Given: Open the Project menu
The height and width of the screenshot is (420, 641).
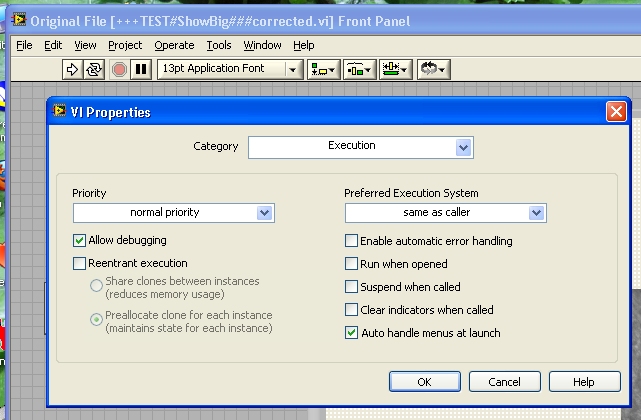Looking at the screenshot, I should (125, 45).
